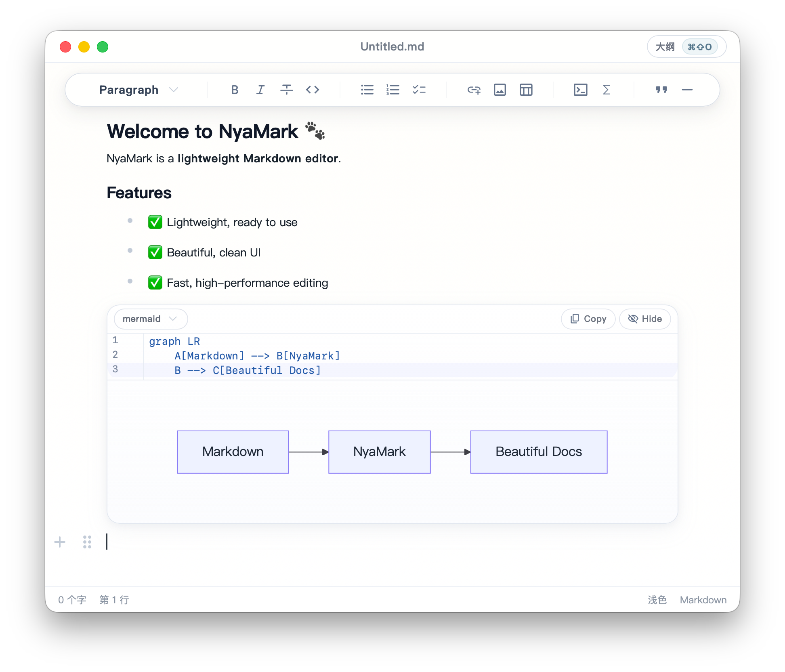Copy the mermaid code block
785x672 pixels.
coord(588,319)
